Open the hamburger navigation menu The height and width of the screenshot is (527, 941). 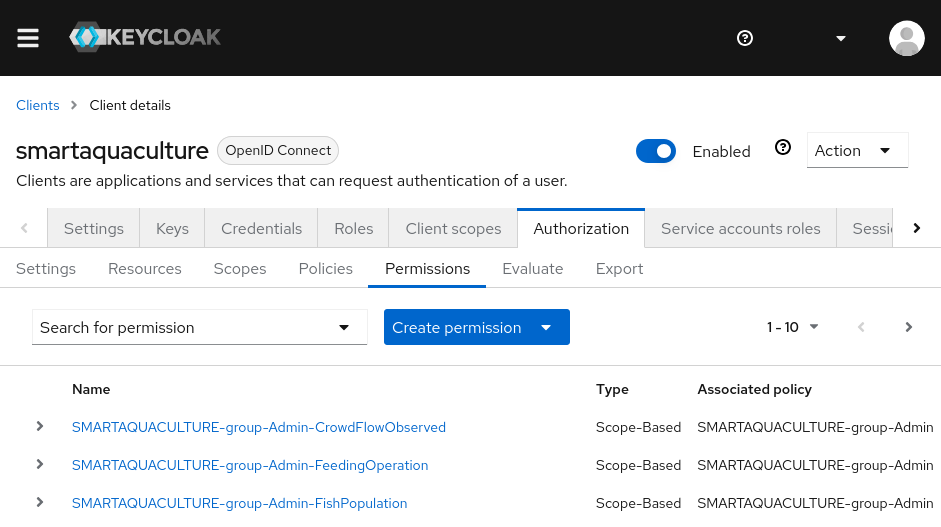28,38
